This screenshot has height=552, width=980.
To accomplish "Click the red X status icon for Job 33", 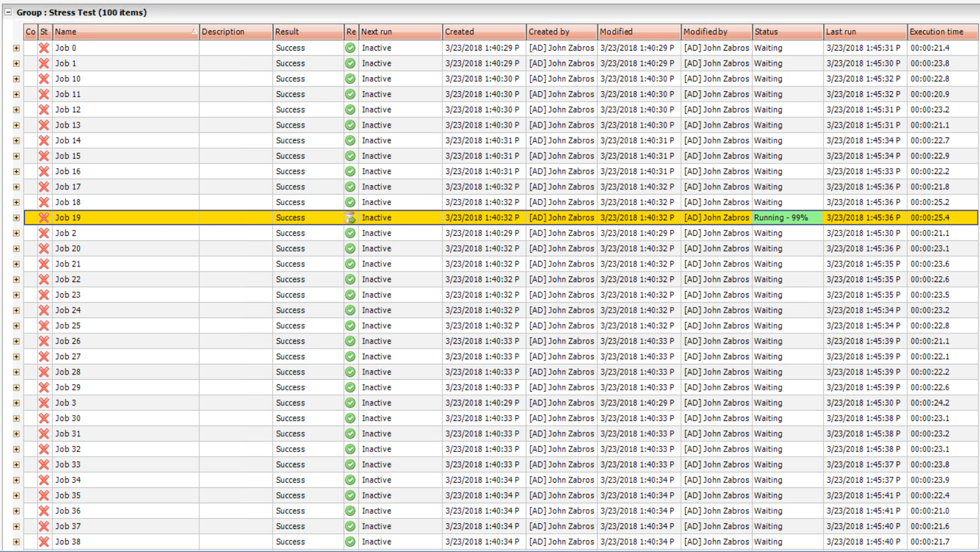I will click(x=44, y=465).
